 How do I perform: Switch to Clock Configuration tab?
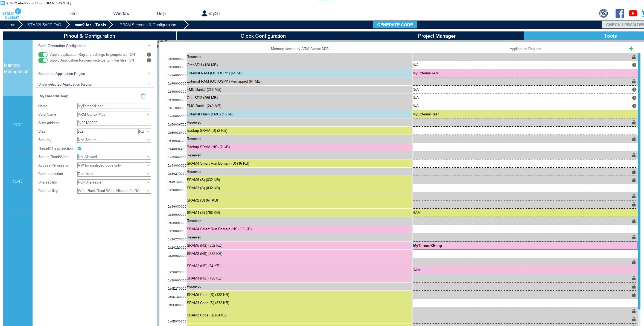tap(263, 36)
